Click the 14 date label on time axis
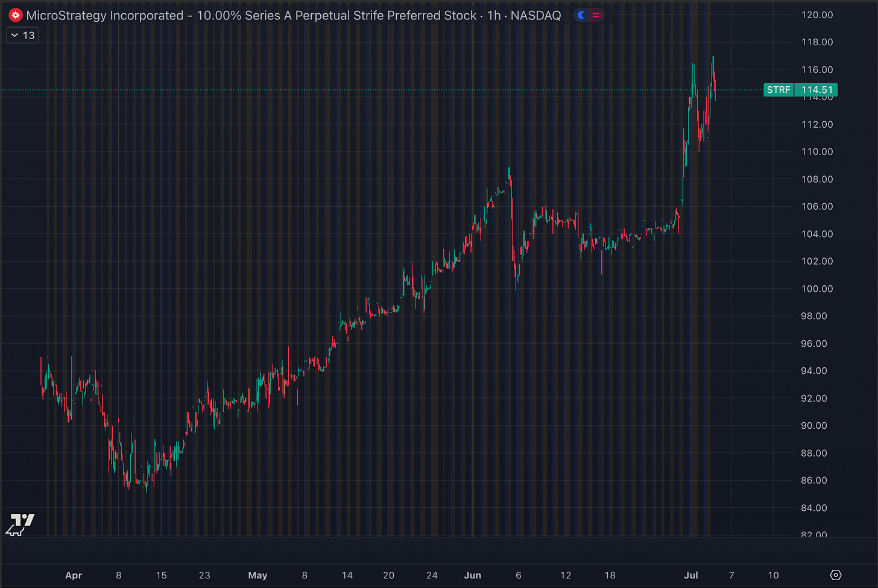 tap(347, 575)
